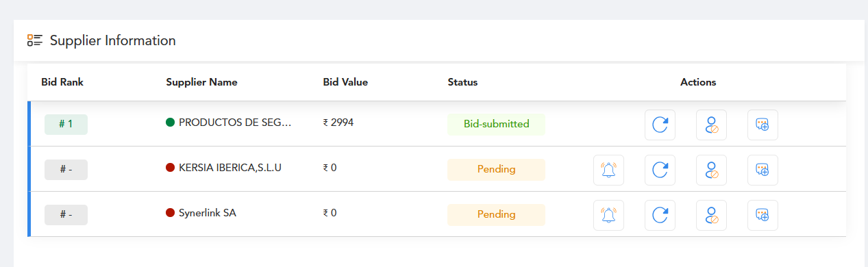
Task: Click block-user icon for PRODUCTOS DE SEG row
Action: pos(711,125)
